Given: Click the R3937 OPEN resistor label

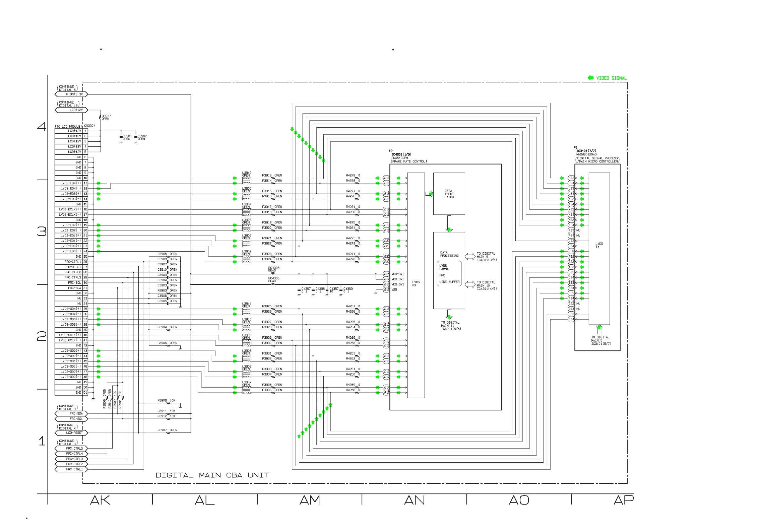Looking at the screenshot, I should (106, 117).
